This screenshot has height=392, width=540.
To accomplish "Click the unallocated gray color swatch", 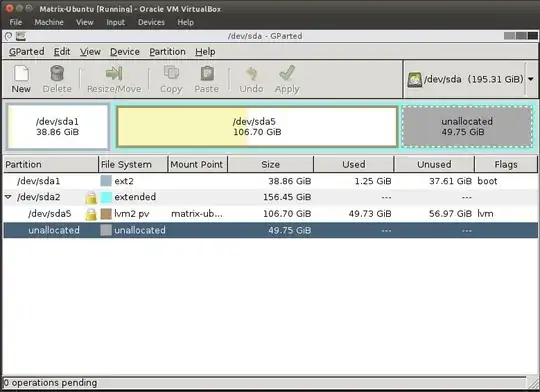I will (x=106, y=230).
